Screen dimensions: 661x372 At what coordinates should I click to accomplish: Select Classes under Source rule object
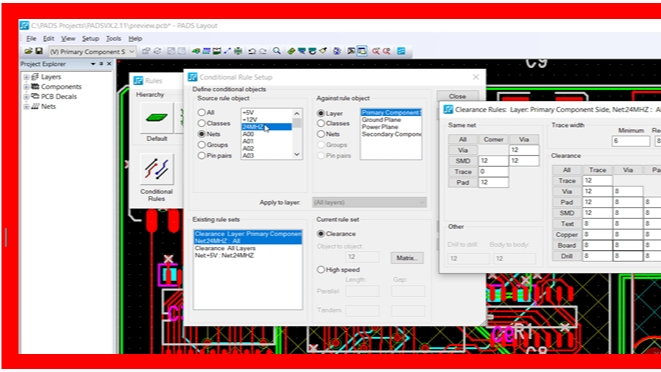coord(202,123)
